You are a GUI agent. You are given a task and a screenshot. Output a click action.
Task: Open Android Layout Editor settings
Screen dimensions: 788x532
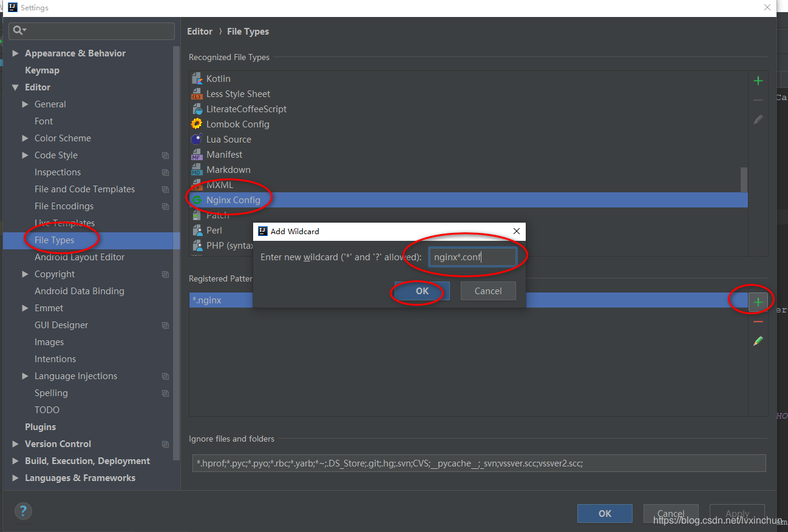80,257
